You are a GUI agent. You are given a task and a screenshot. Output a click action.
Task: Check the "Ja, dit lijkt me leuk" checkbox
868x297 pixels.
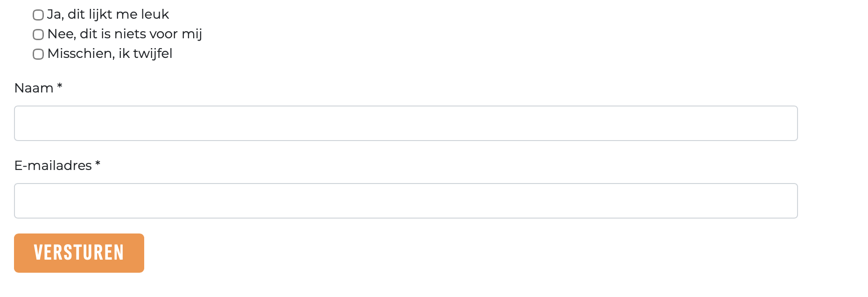coord(38,15)
